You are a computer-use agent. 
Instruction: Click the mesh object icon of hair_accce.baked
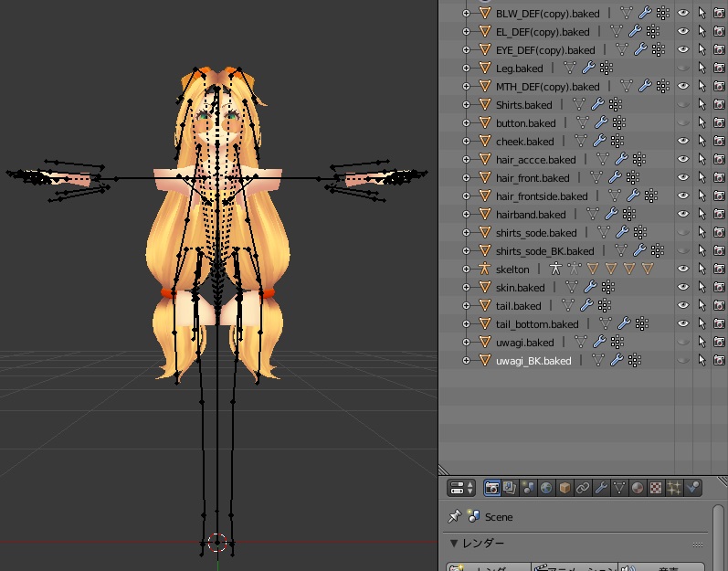pos(484,159)
